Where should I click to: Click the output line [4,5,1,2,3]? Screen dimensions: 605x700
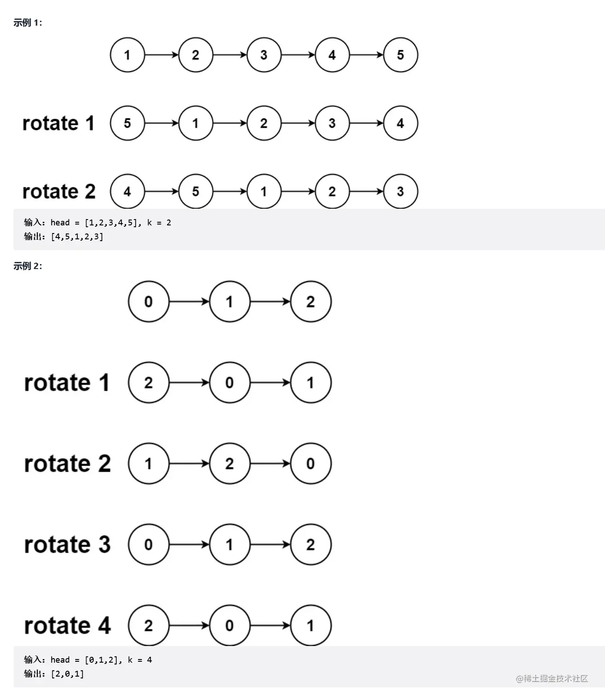click(x=63, y=236)
